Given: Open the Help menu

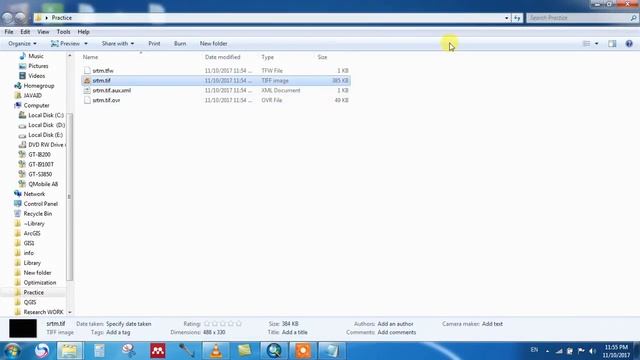Looking at the screenshot, I should 83,32.
